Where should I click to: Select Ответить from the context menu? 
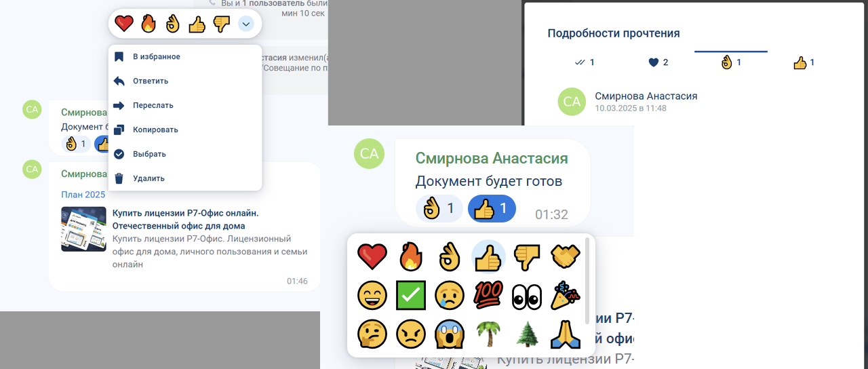[150, 81]
